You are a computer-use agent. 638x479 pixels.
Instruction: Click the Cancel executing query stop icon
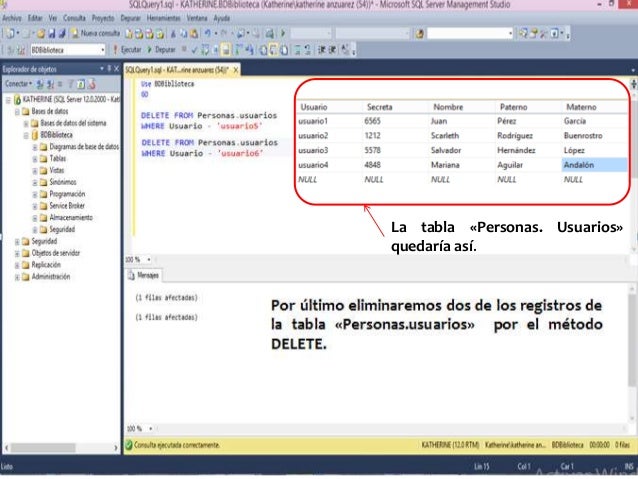(184, 49)
